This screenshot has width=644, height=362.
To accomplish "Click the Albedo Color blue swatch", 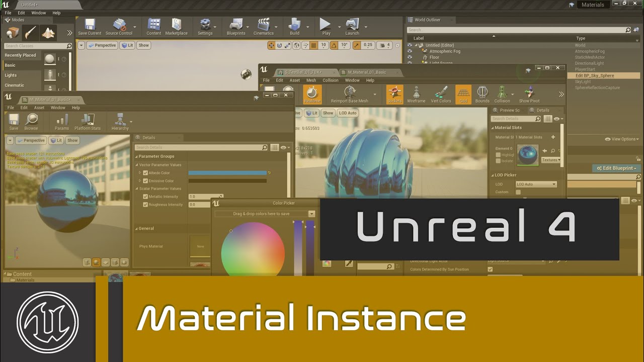I will point(227,173).
